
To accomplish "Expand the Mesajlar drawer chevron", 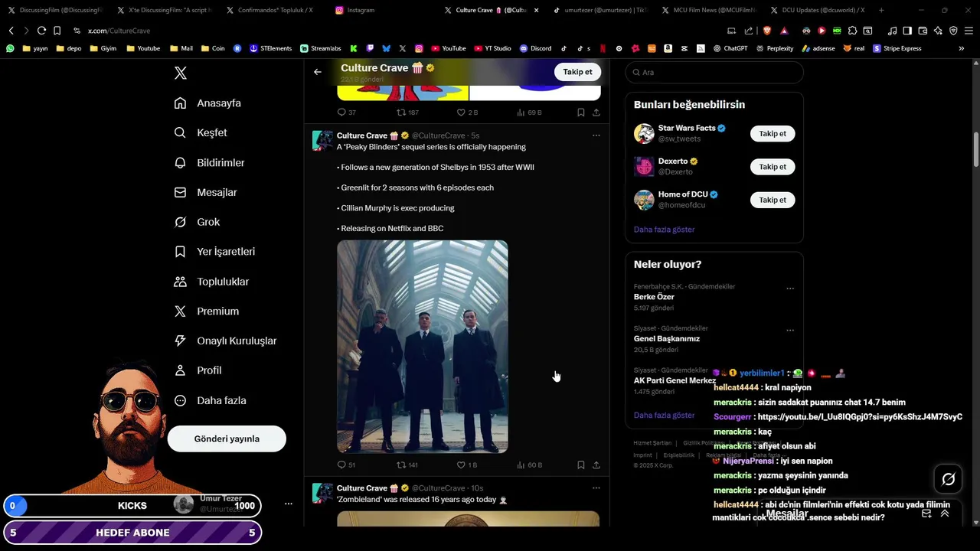I will coord(945,514).
